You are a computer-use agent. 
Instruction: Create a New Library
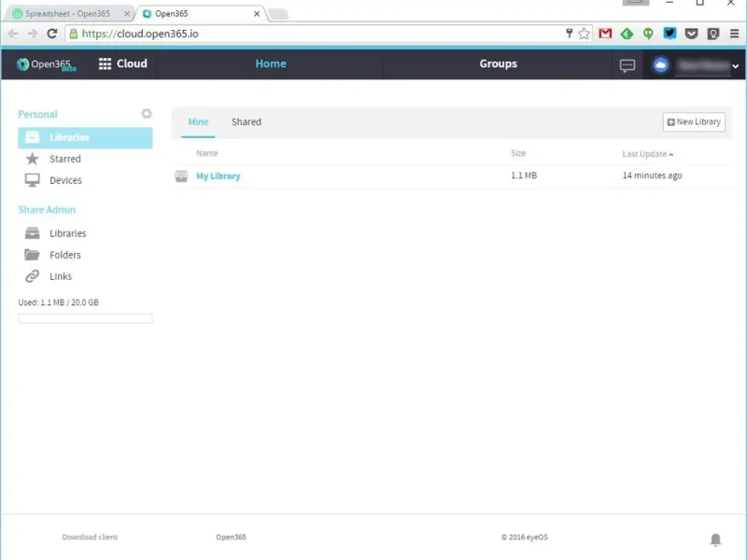(694, 122)
